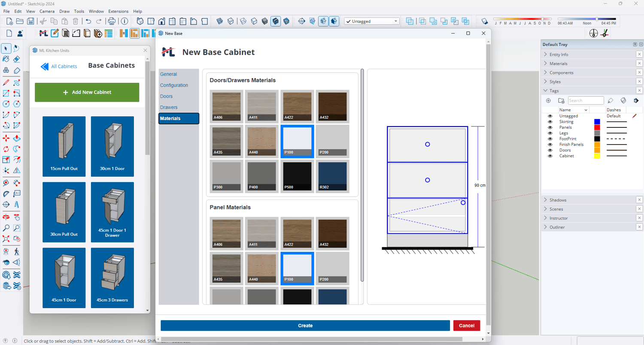The width and height of the screenshot is (644, 345).
Task: Hide the Skirting tag
Action: (550, 122)
